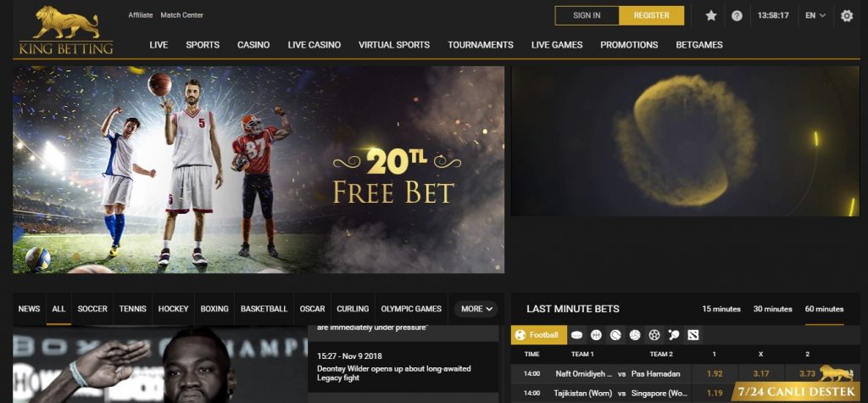Screen dimensions: 868x403
Task: Select the table tennis paddle icon
Action: point(674,335)
